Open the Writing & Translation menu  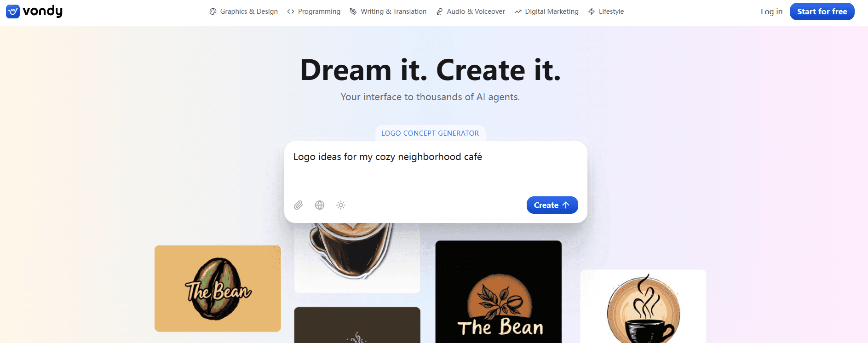point(388,11)
